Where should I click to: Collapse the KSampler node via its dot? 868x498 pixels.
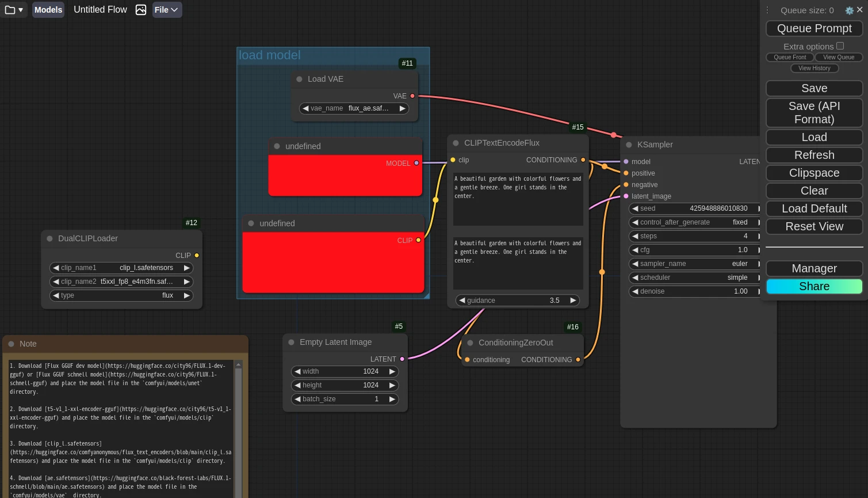pyautogui.click(x=629, y=145)
